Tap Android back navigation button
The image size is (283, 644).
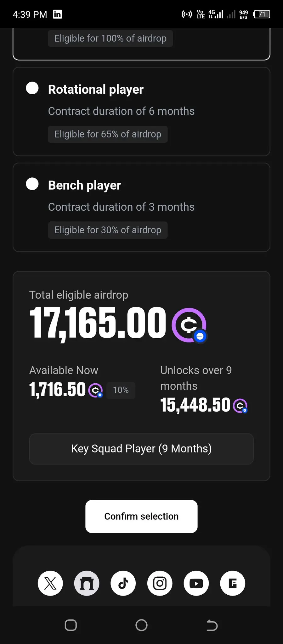click(x=212, y=625)
